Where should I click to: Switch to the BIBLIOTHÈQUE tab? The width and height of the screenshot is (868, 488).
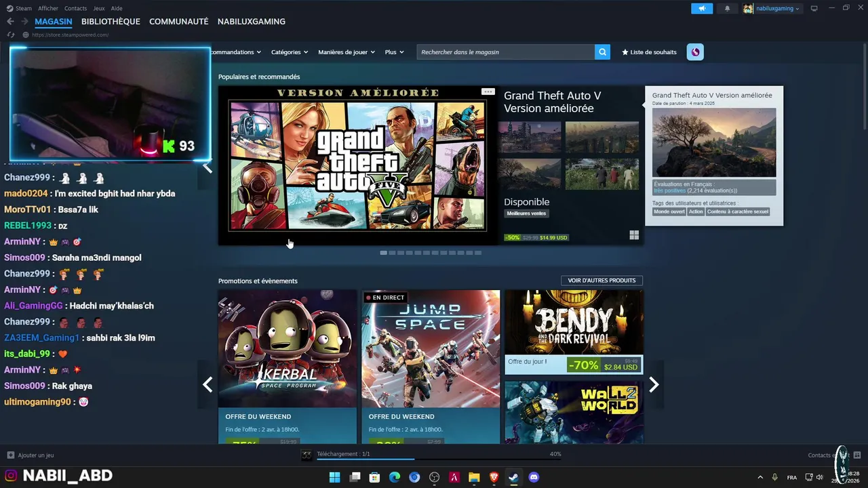coord(111,22)
